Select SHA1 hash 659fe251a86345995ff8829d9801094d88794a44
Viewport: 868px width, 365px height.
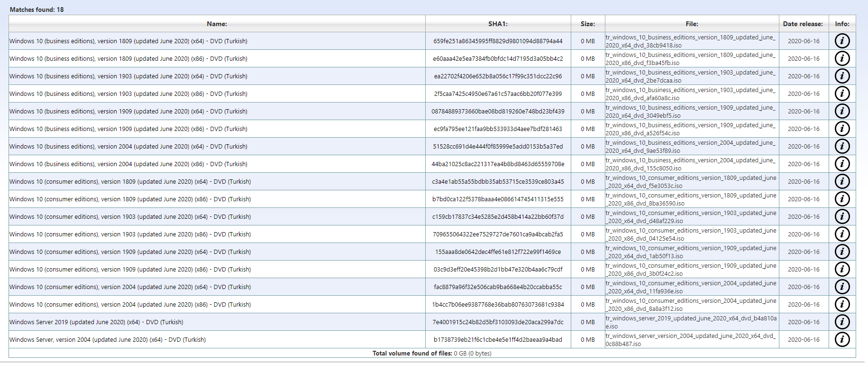(498, 41)
